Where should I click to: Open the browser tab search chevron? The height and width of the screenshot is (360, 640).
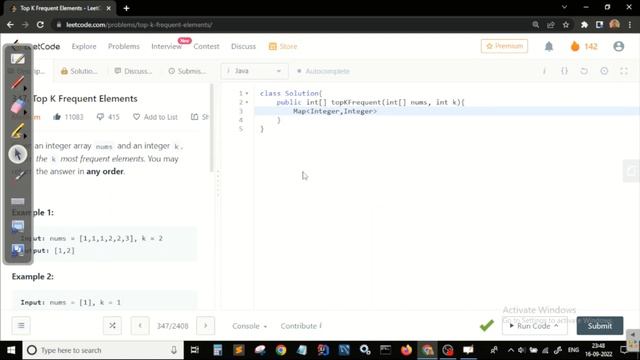click(x=564, y=7)
